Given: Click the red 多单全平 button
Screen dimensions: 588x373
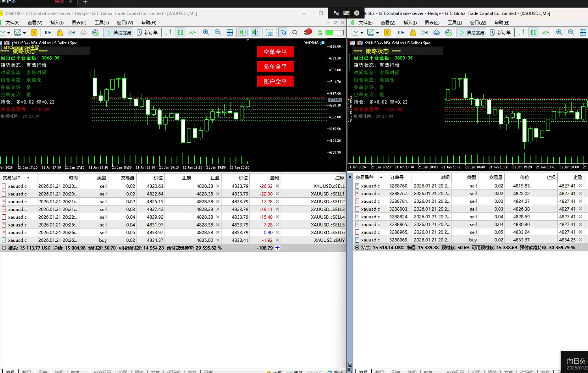Looking at the screenshot, I should point(275,67).
